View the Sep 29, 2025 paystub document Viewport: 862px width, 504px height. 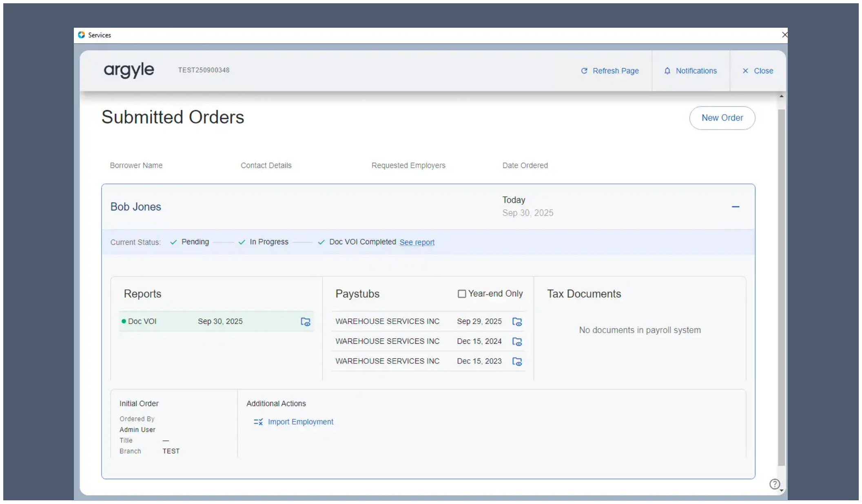click(x=517, y=322)
